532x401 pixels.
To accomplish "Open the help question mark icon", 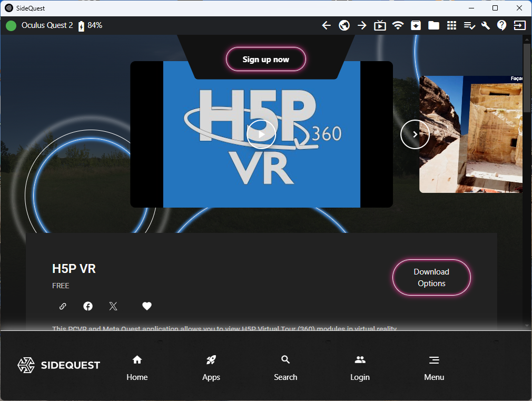I will (x=502, y=25).
